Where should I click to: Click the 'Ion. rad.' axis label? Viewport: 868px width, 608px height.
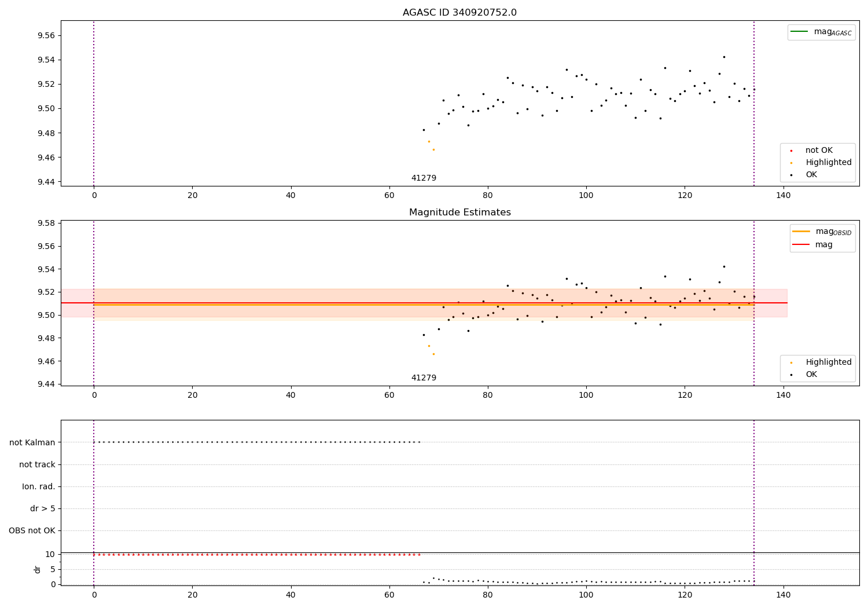[x=39, y=487]
